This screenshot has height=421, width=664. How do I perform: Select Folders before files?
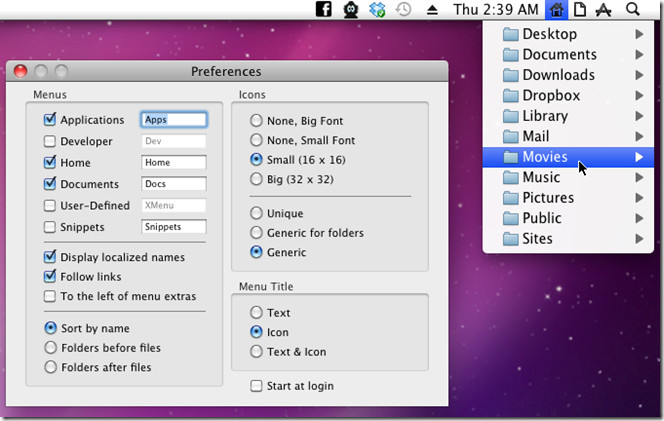point(50,347)
